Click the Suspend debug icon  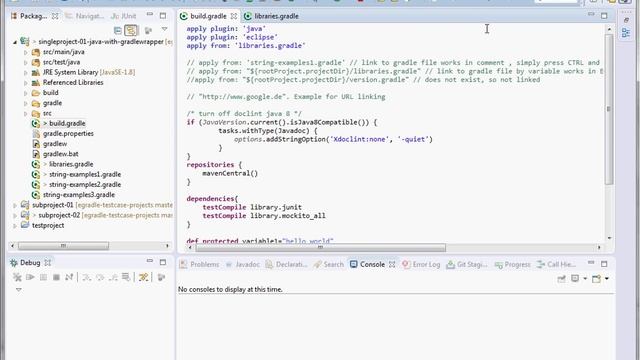point(43,278)
